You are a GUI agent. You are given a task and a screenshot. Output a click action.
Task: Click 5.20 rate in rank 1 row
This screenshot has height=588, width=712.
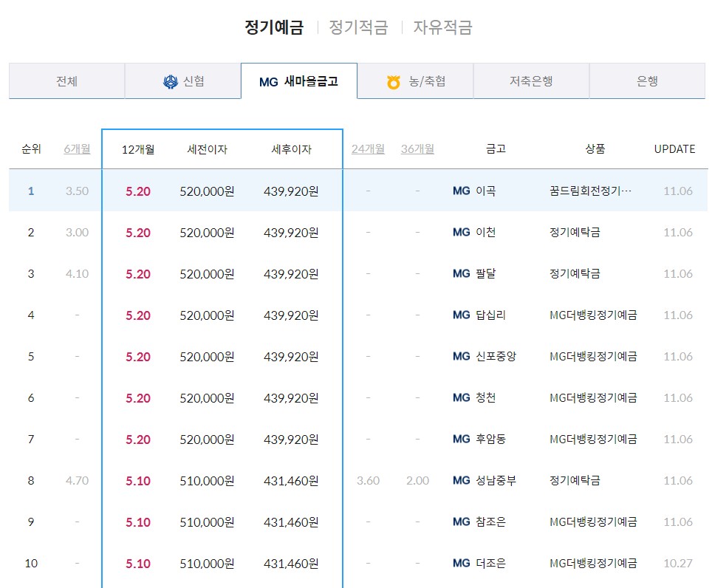tap(138, 191)
